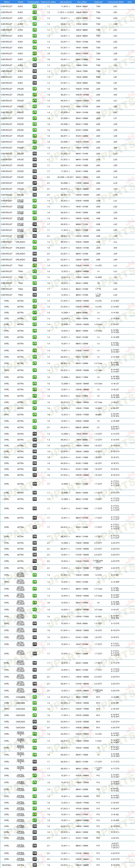This screenshot has width=135, height=868.
Task: Click the Nadwozie column header
Action: [x=98, y=2]
